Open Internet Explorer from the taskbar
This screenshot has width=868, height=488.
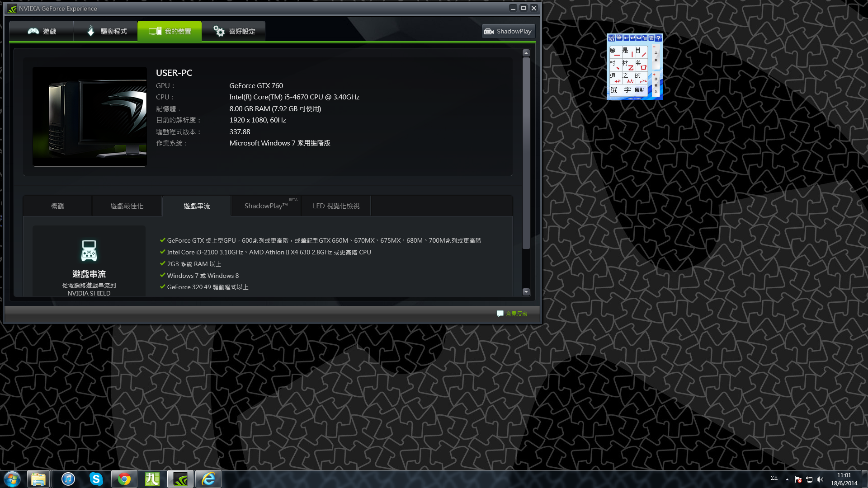[x=208, y=479]
